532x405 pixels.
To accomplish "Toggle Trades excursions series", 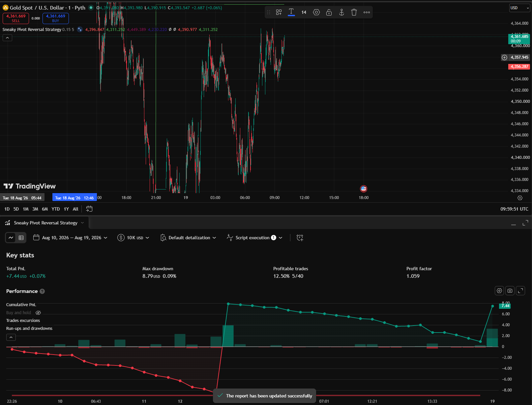I will click(x=23, y=320).
